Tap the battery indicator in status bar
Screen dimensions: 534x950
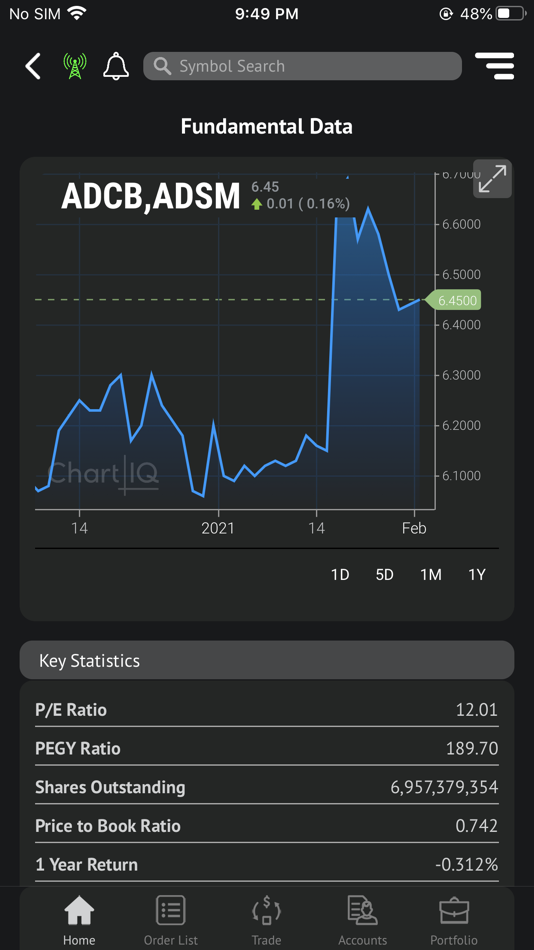(510, 13)
